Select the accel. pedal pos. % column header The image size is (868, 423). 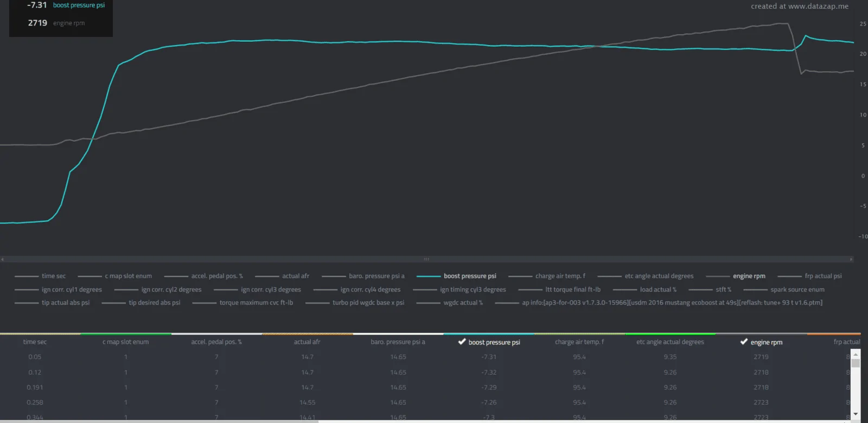[x=216, y=342]
